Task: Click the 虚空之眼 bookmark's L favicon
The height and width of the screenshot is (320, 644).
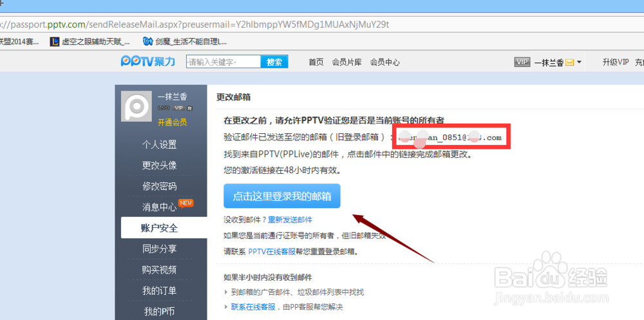Action: [x=54, y=41]
